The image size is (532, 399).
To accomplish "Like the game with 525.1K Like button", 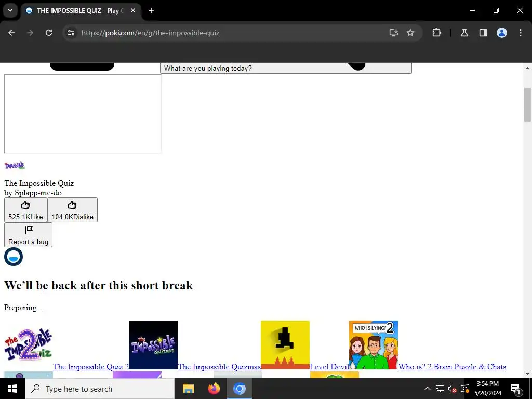I will [x=26, y=210].
